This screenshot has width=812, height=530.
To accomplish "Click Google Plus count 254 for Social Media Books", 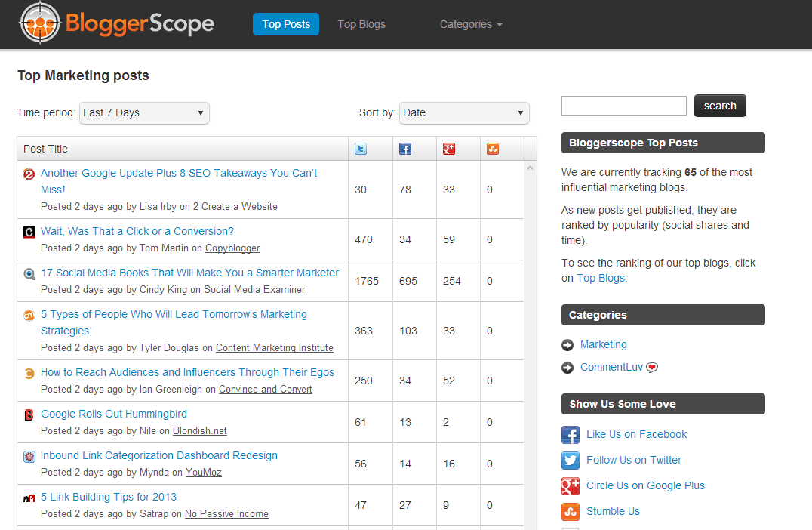I will (x=451, y=281).
